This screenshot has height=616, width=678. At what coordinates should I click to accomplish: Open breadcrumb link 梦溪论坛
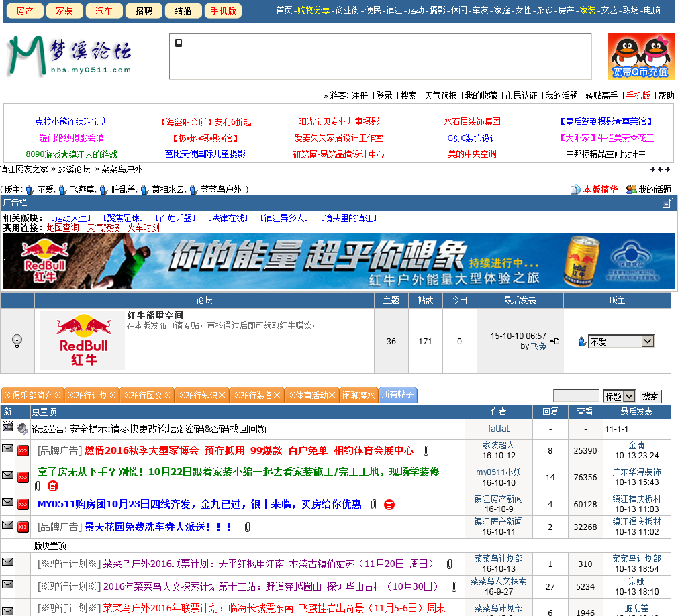[x=74, y=170]
